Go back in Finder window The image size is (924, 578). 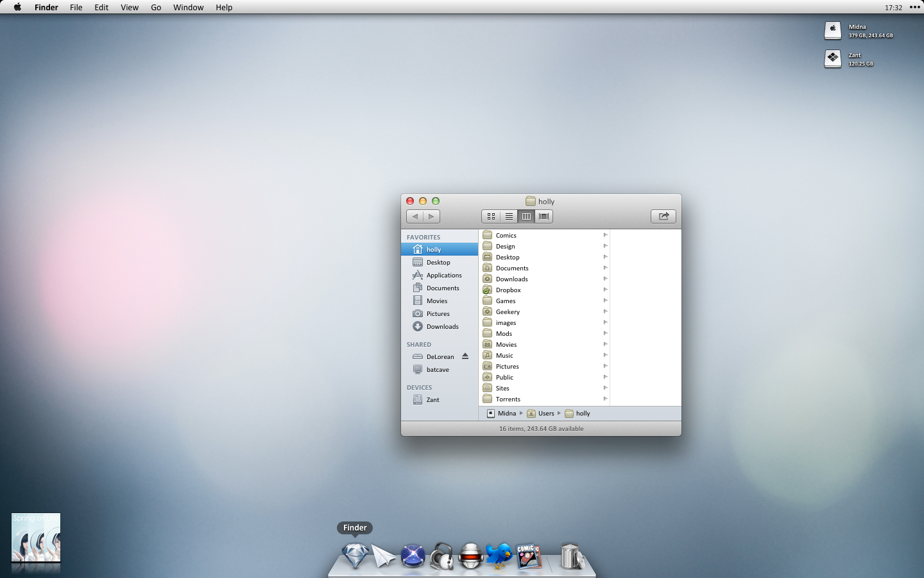pos(415,216)
